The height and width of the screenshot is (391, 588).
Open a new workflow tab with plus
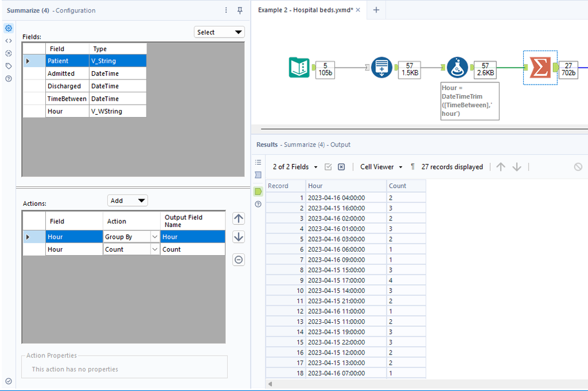click(x=376, y=10)
